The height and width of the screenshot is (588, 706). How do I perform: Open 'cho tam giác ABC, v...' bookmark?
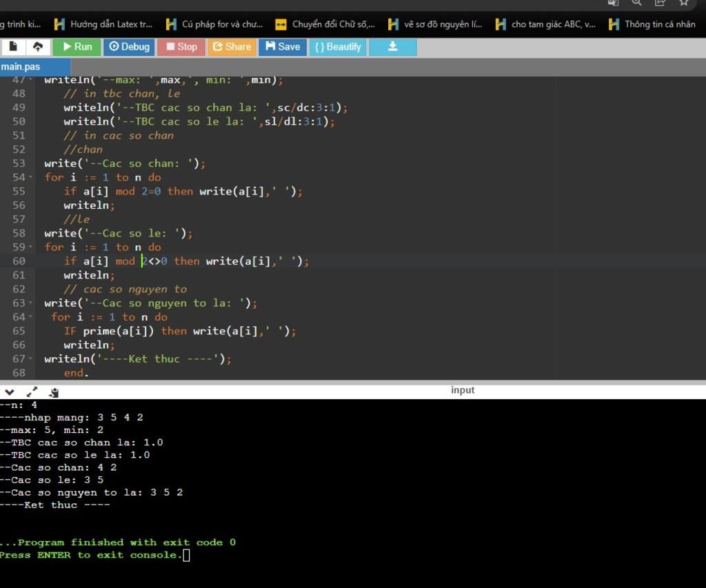tap(545, 24)
